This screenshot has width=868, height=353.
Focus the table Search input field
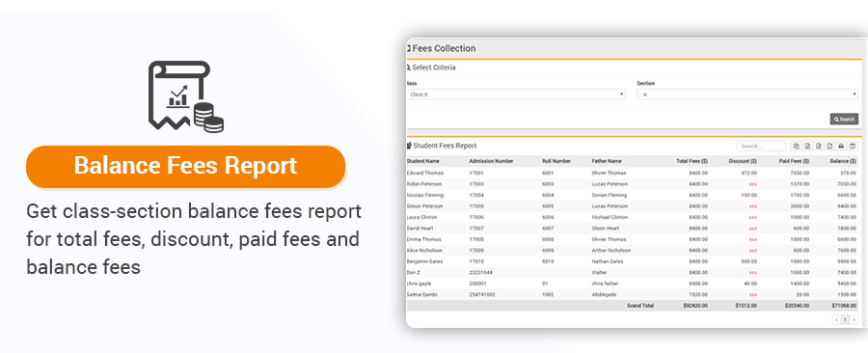click(761, 146)
